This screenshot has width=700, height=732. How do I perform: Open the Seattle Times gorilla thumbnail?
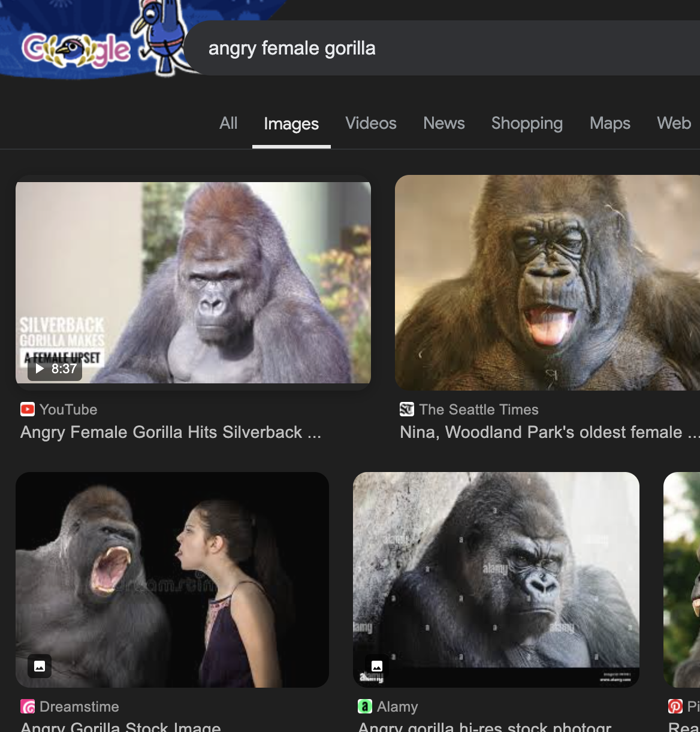click(x=547, y=283)
